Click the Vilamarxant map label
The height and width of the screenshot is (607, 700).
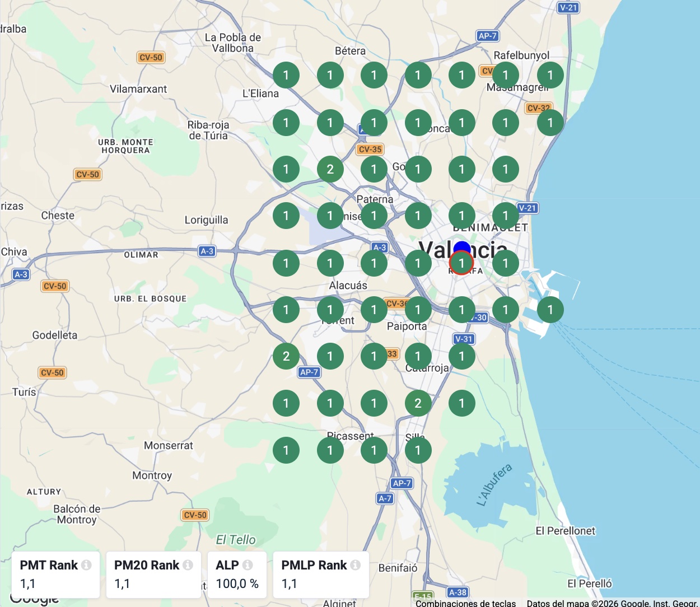(x=138, y=88)
